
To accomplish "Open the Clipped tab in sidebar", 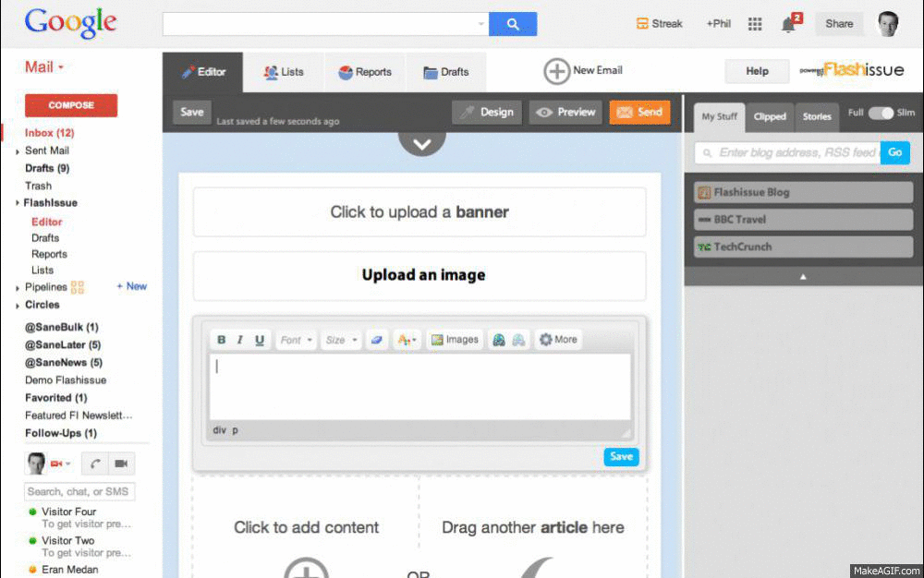I will (769, 116).
